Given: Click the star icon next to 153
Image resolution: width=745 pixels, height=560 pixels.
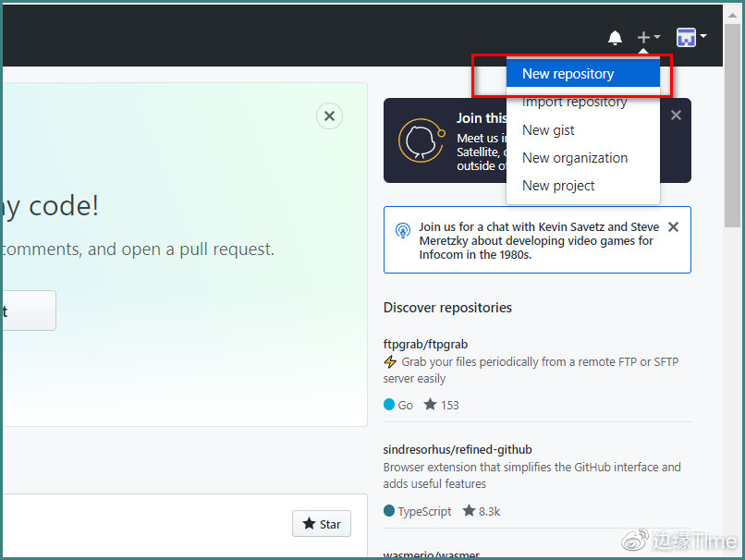Looking at the screenshot, I should click(430, 404).
